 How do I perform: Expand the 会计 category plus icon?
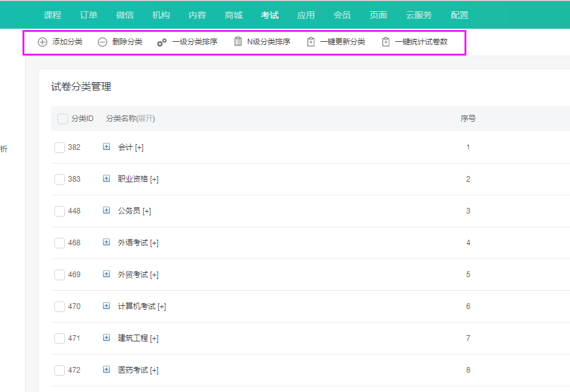(x=106, y=147)
